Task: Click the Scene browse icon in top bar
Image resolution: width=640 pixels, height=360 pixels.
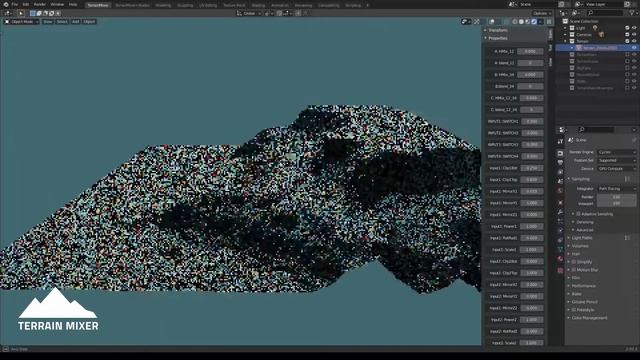Action: click(x=513, y=4)
